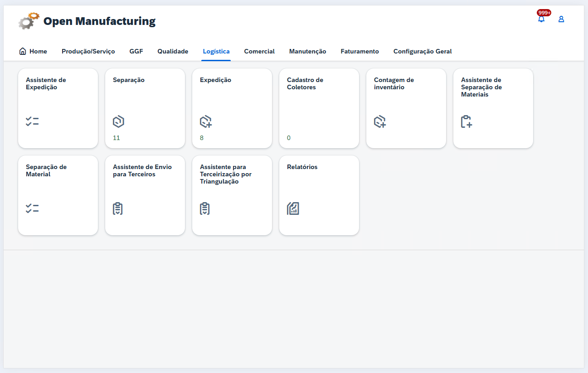The image size is (588, 373).
Task: Click the hexagon icon in Separação tile
Action: pos(118,121)
